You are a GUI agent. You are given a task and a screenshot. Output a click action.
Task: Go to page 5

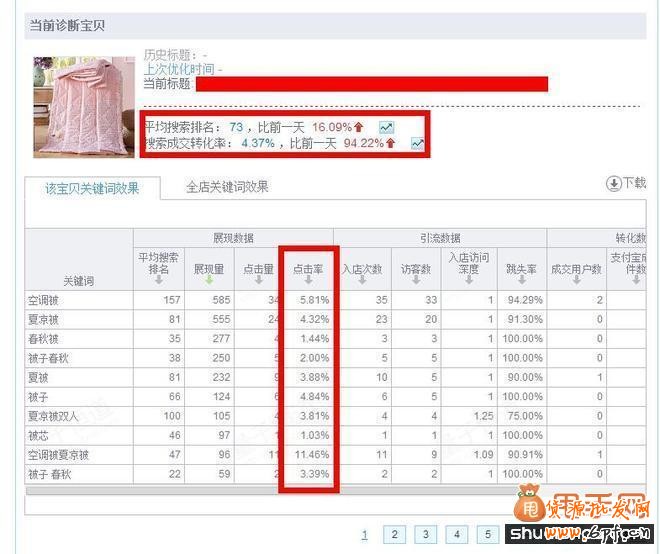coord(488,535)
